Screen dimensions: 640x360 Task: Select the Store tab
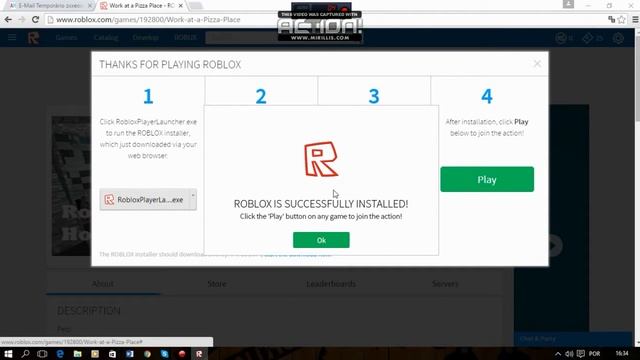coord(217,284)
